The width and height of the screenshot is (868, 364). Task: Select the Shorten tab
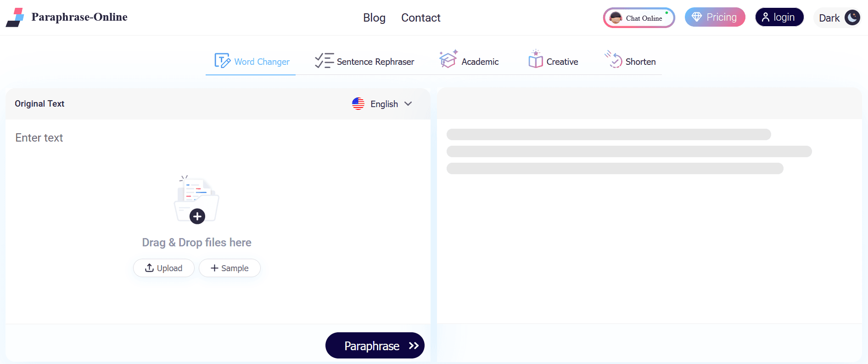(640, 62)
